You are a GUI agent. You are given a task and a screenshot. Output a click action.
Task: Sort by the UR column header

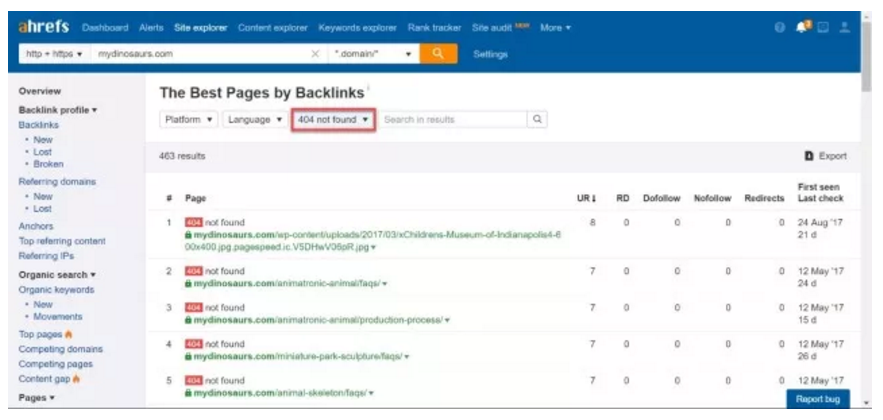tap(586, 198)
